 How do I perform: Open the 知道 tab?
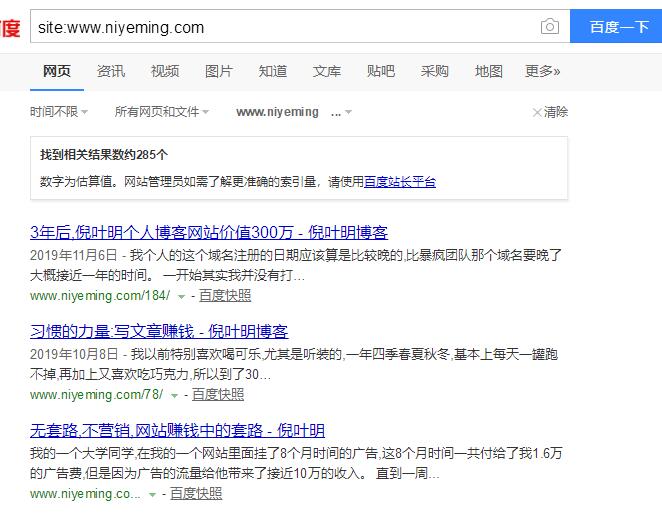273,71
